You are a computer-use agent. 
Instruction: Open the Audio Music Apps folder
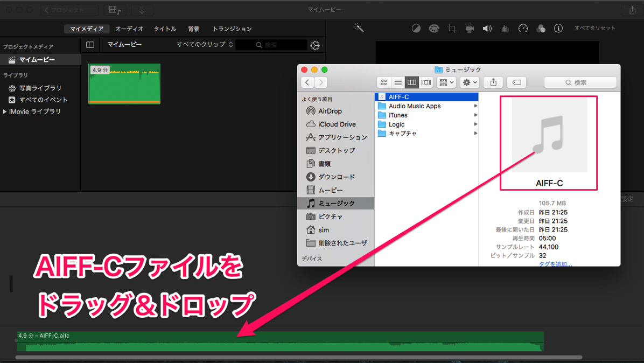(x=427, y=106)
